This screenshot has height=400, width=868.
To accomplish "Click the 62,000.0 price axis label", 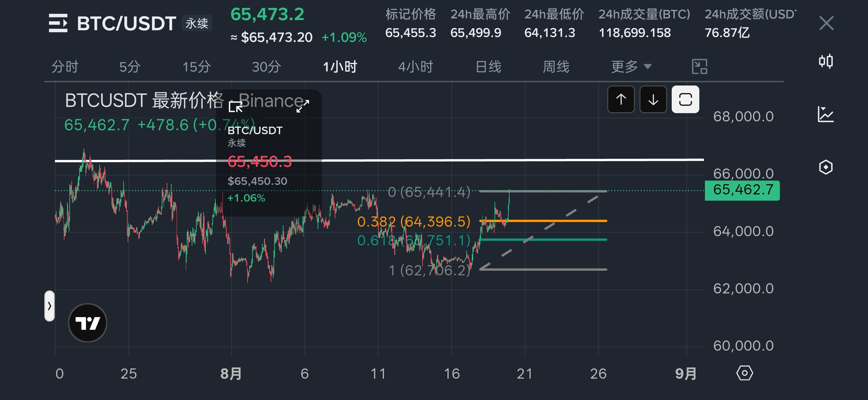I will pos(743,288).
